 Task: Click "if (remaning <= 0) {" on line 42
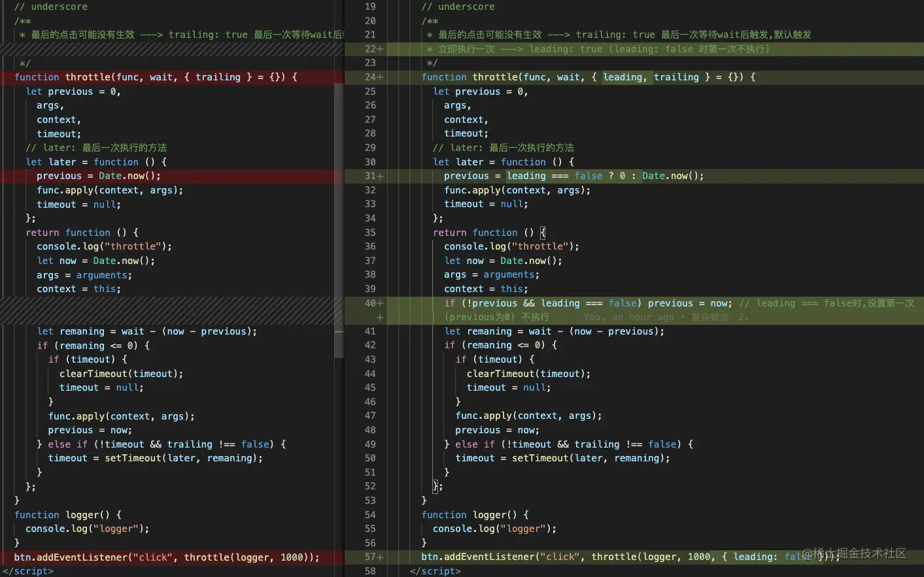tap(501, 345)
